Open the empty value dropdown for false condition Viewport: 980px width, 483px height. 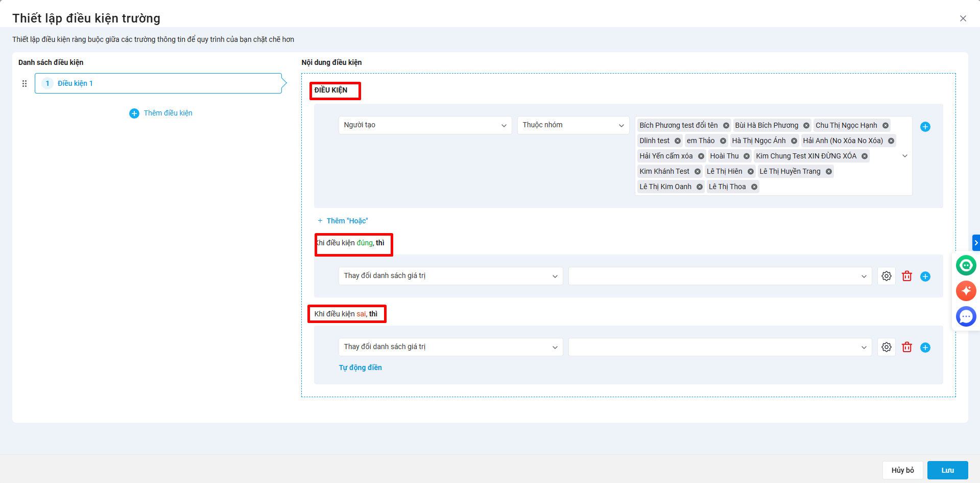(x=720, y=347)
